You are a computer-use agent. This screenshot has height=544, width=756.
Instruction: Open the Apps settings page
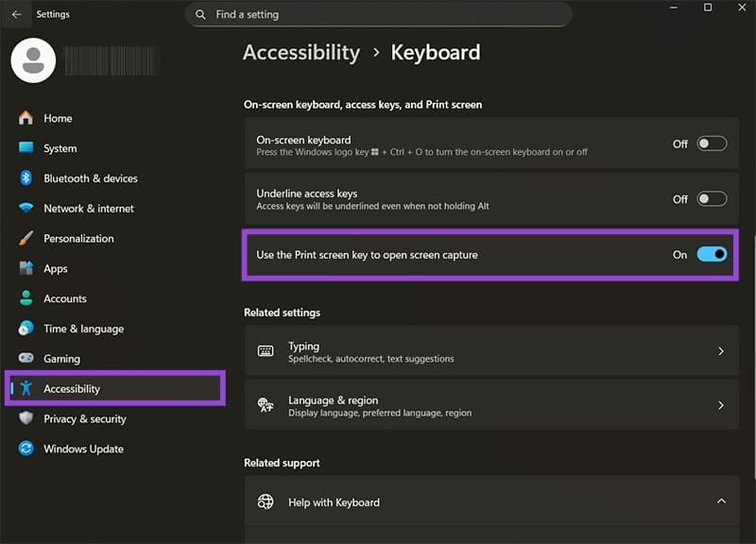coord(56,269)
